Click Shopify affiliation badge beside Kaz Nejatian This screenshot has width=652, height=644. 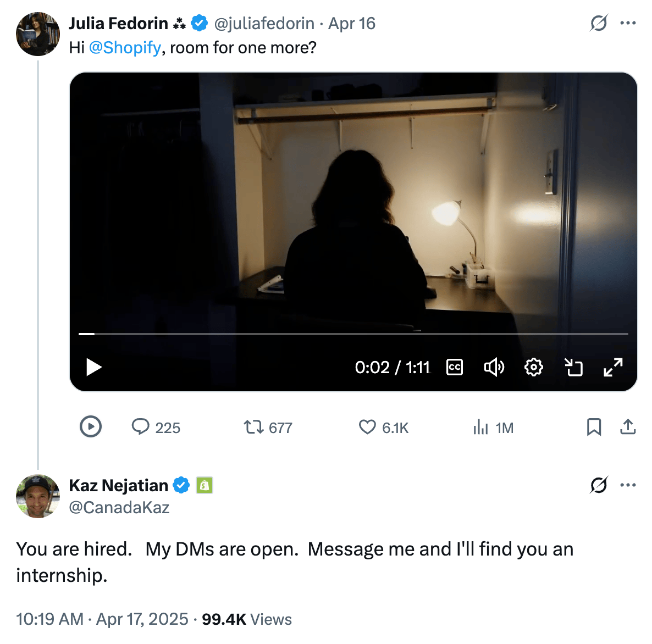coord(205,485)
